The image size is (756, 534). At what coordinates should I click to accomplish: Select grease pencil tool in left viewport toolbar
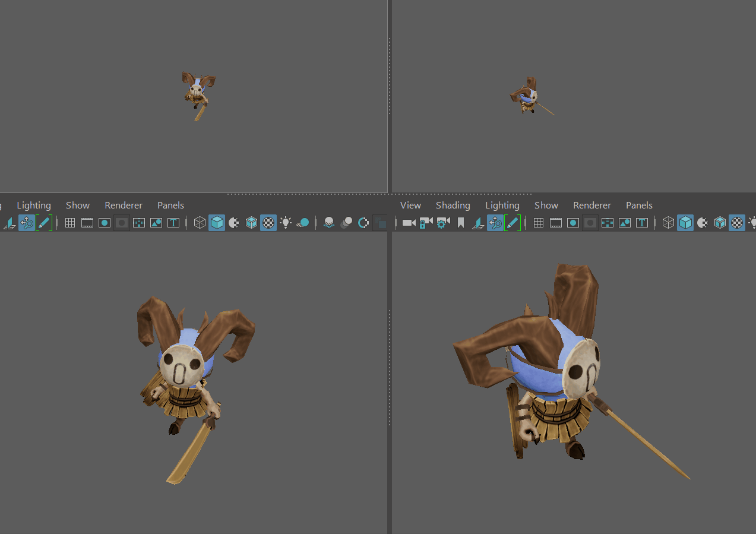[x=44, y=223]
